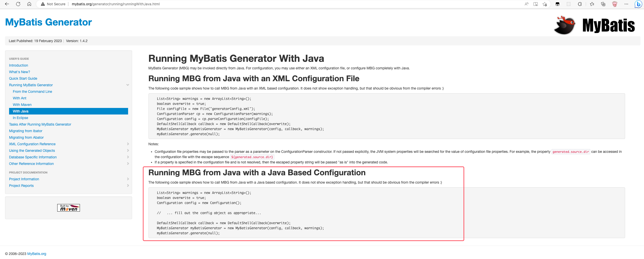Viewport: 644px width, 259px height.
Task: Expand the Other Reference Information chevron
Action: click(x=128, y=164)
